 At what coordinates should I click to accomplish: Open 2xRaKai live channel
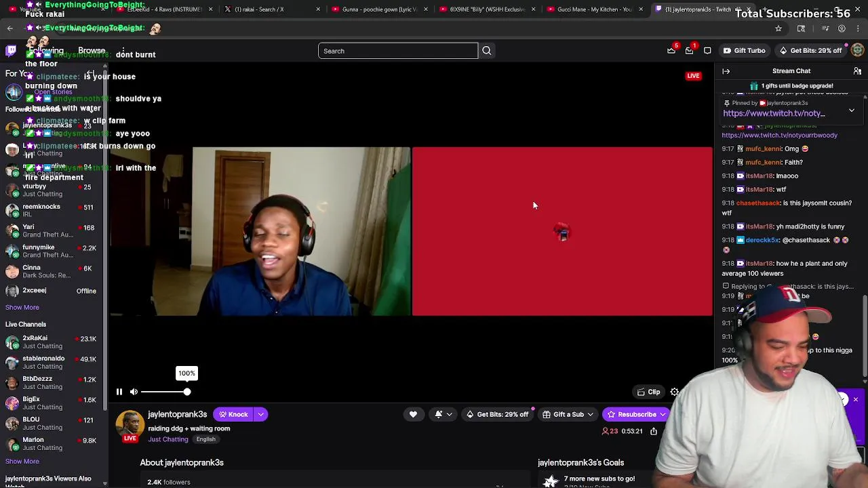click(53, 342)
